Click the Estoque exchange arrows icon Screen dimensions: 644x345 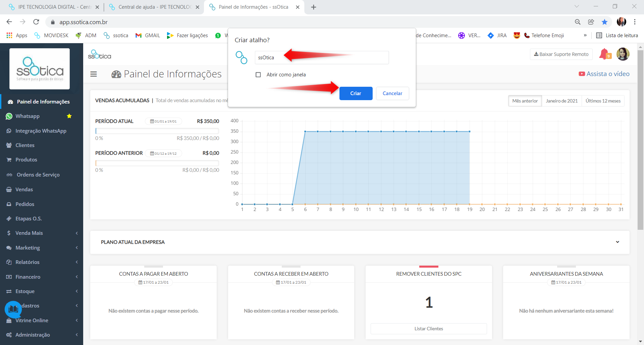(9, 291)
